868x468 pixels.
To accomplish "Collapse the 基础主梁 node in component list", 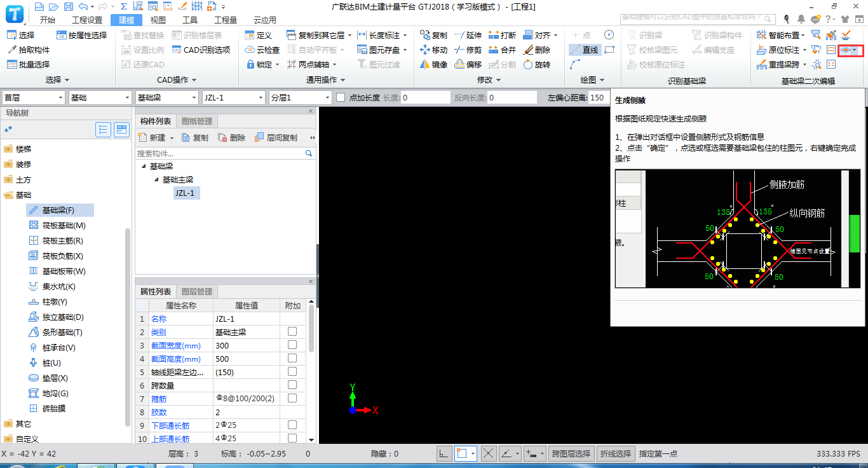I will click(x=156, y=180).
